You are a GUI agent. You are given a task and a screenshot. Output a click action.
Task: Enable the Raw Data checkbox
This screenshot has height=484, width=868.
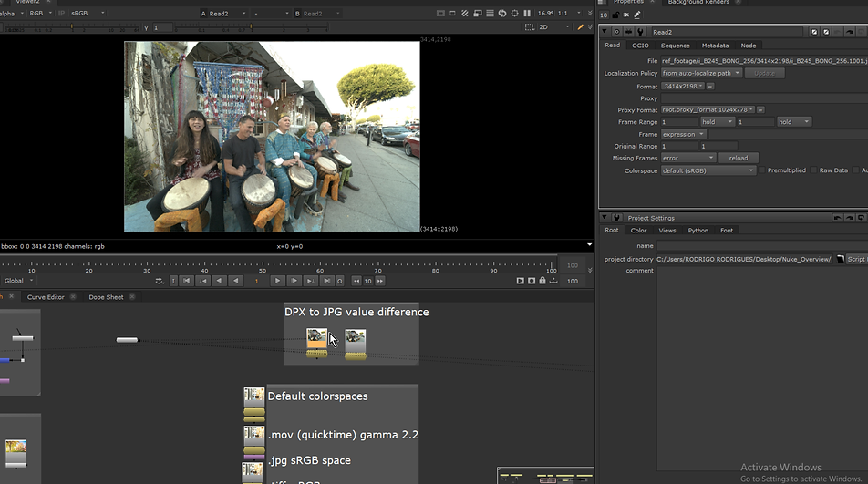tap(813, 170)
